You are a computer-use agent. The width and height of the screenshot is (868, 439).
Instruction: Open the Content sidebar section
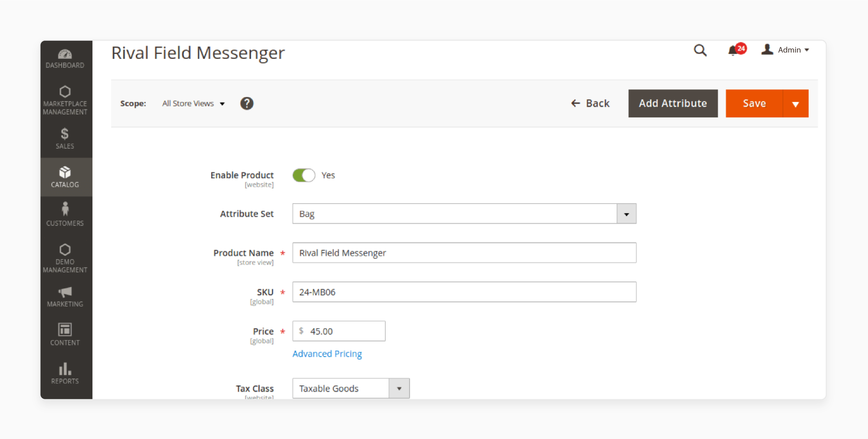coord(65,334)
